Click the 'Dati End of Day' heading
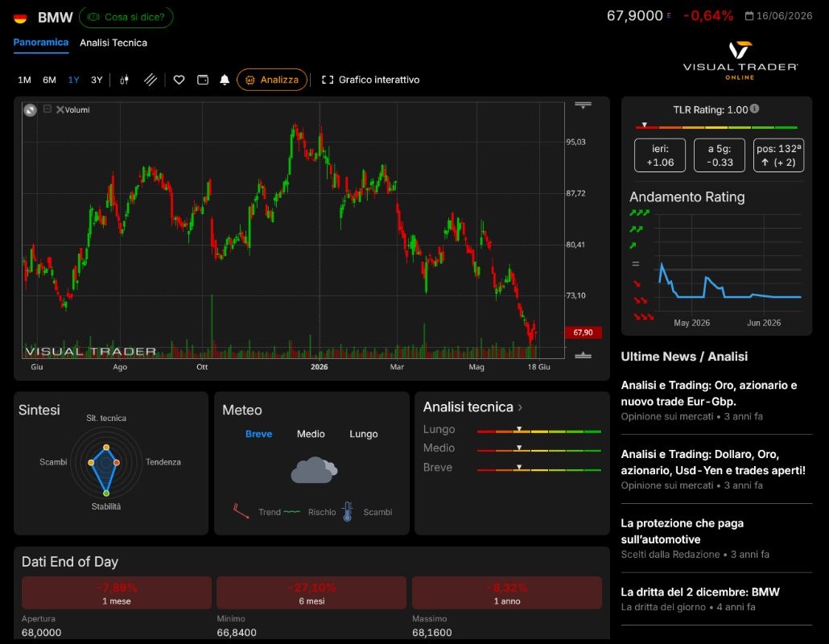This screenshot has height=644, width=829. tap(70, 562)
